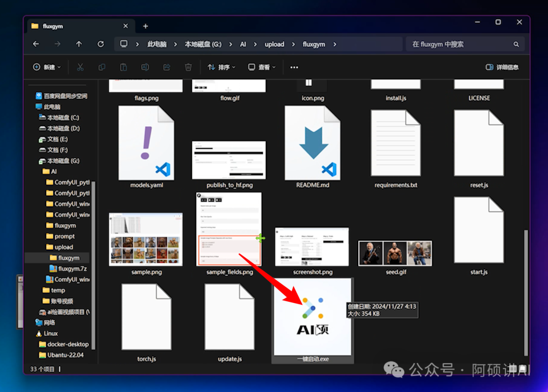Open 本地磁盘 (C:) in sidebar

pos(59,117)
